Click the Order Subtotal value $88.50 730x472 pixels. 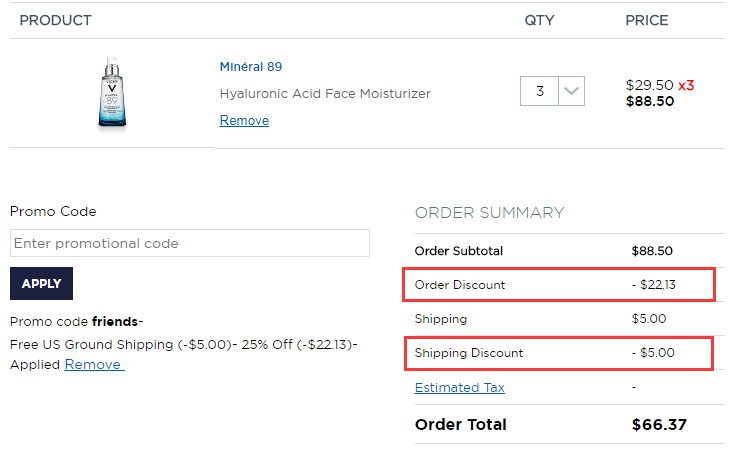(651, 251)
